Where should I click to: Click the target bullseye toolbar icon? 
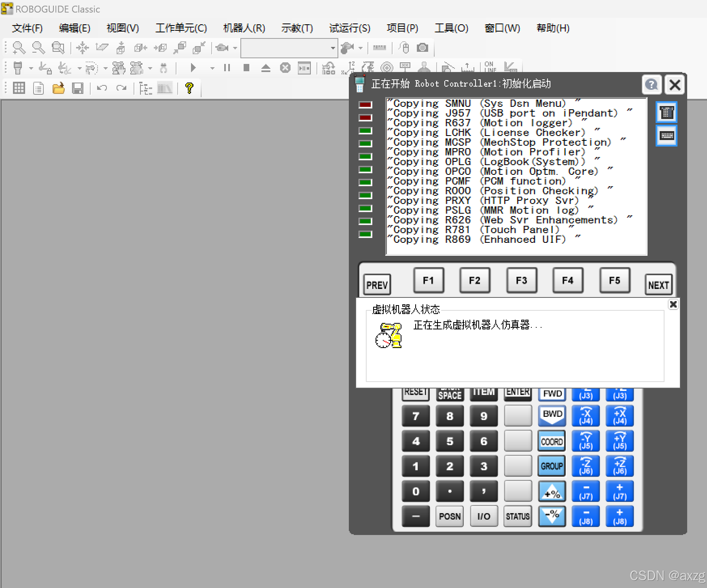click(x=387, y=68)
